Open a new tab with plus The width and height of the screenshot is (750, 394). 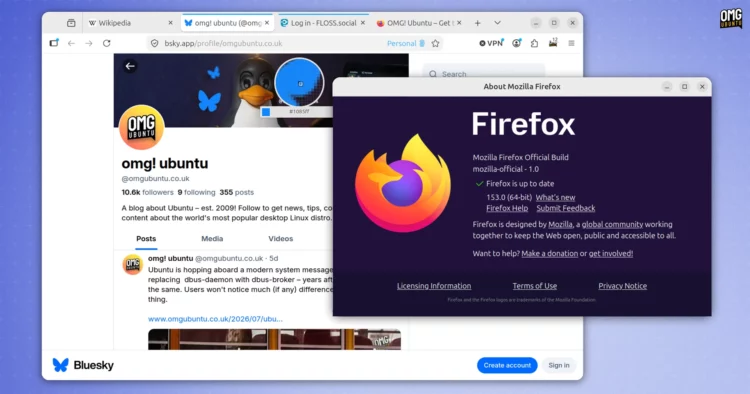point(477,23)
